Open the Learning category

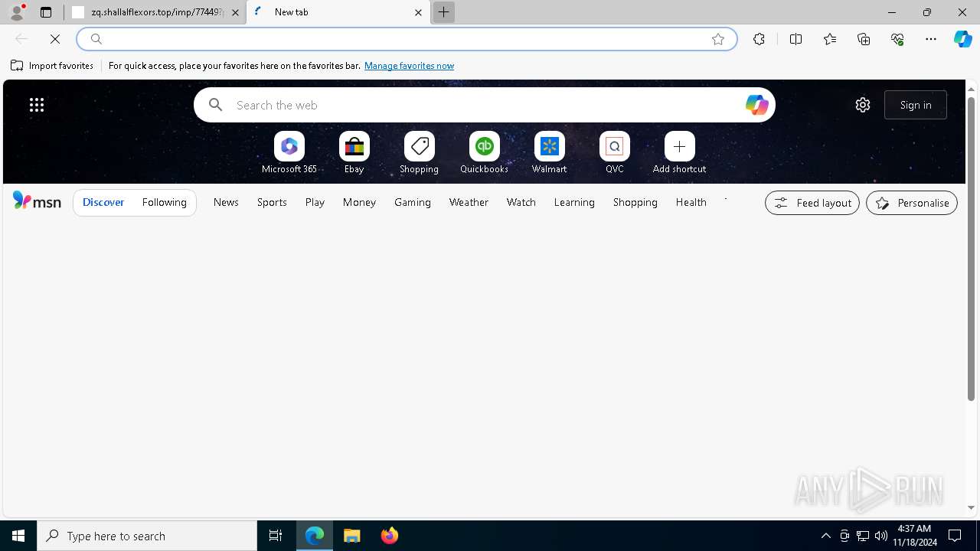574,202
